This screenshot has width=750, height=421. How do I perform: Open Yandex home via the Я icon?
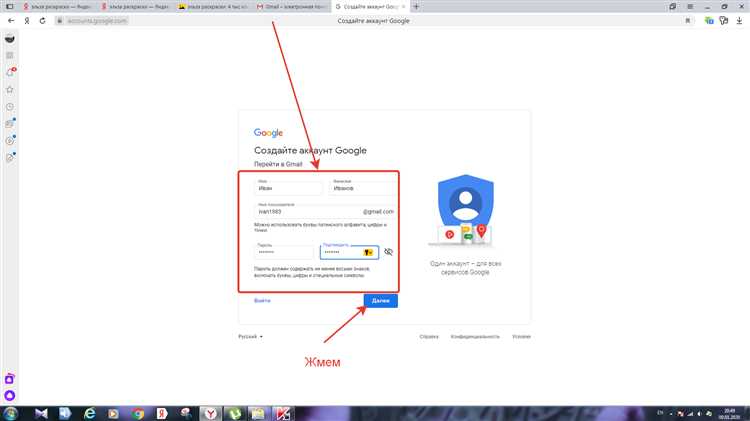pos(27,21)
